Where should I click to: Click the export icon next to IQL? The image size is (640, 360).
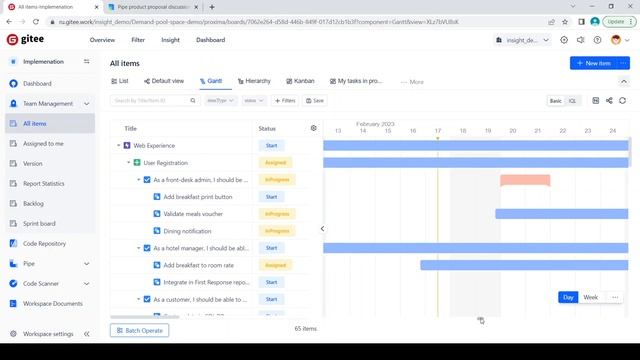(x=596, y=100)
